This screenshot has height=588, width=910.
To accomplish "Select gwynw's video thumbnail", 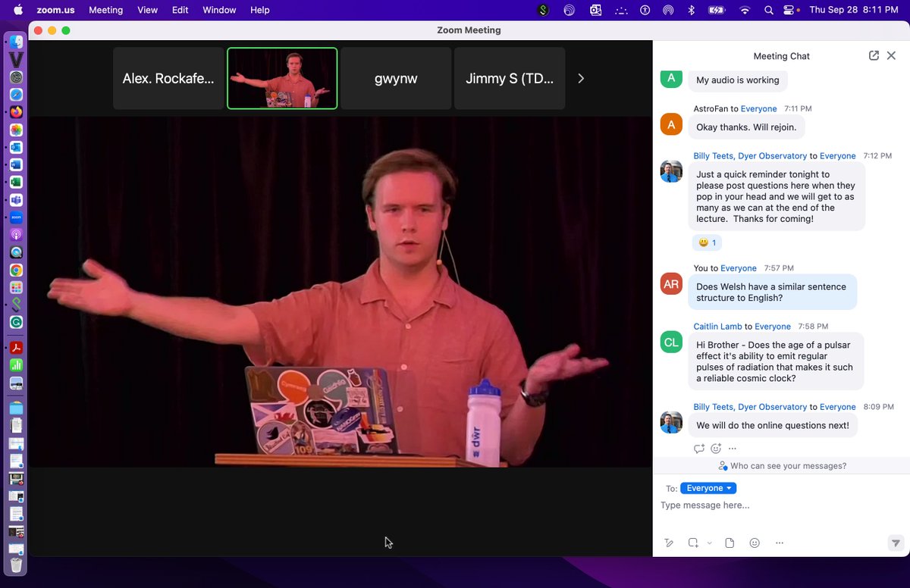I will tap(395, 78).
